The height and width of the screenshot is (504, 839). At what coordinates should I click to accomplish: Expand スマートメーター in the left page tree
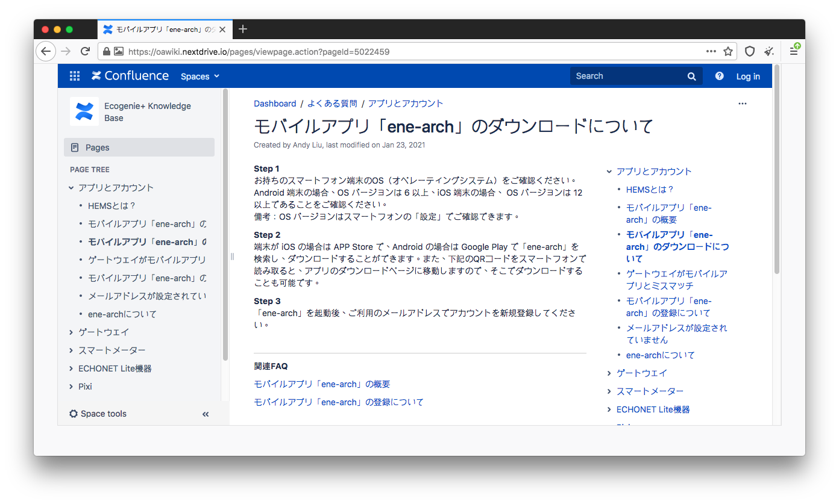coord(71,350)
